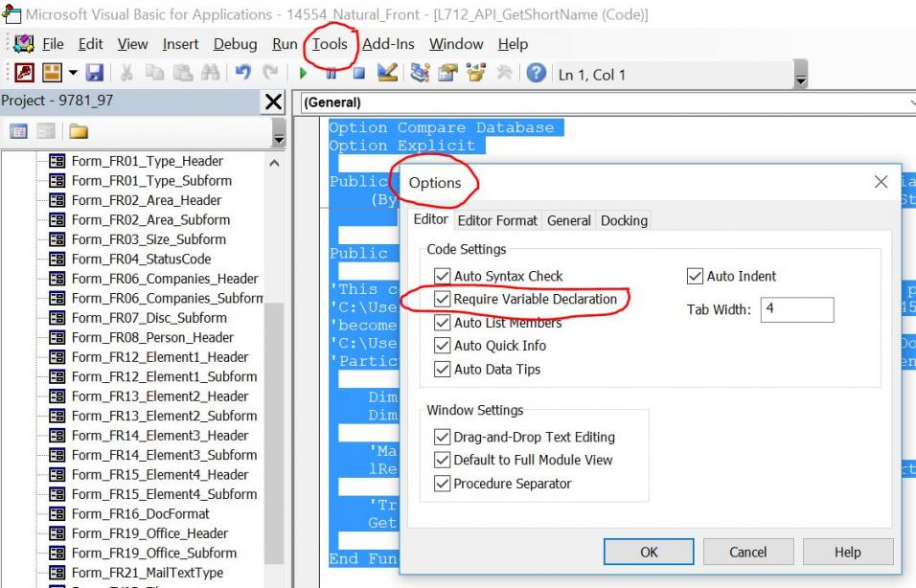916x588 pixels.
Task: Open the toolbar options arrow after Ln 1, Col 1
Action: pos(801,74)
